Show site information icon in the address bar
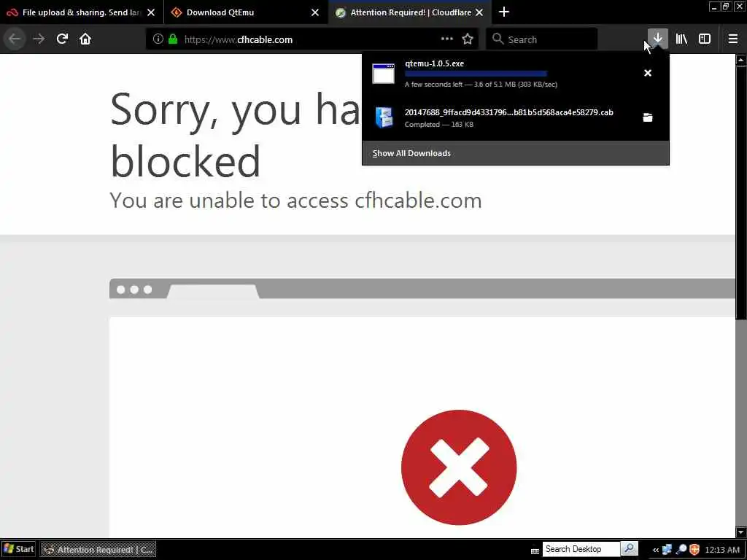 click(x=158, y=39)
